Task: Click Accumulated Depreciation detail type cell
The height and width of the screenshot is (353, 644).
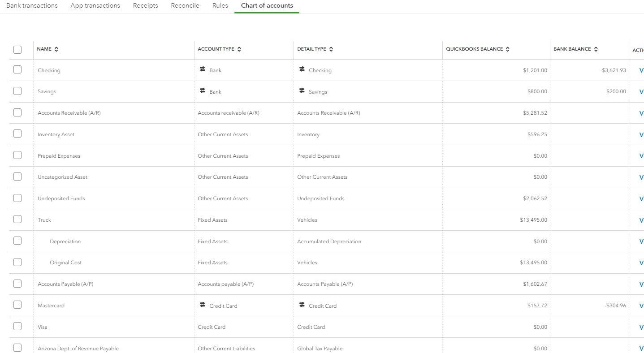Action: (329, 241)
